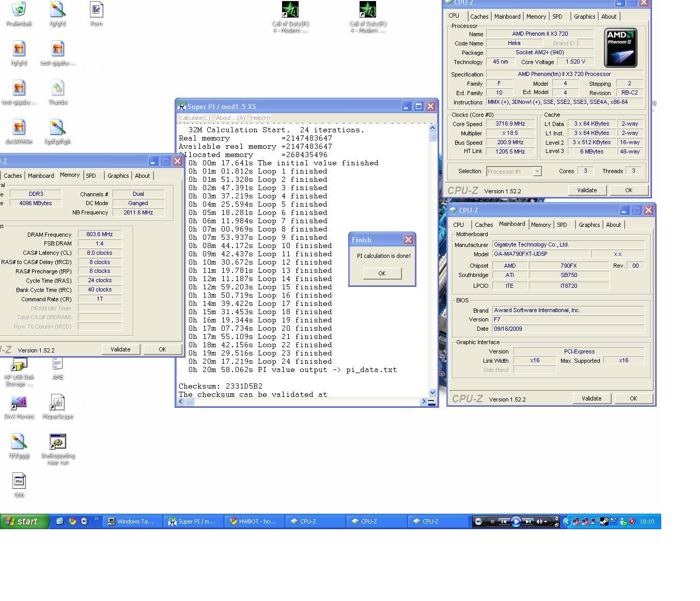Open the Porn document icon on desktop
700x601 pixels.
tap(96, 9)
